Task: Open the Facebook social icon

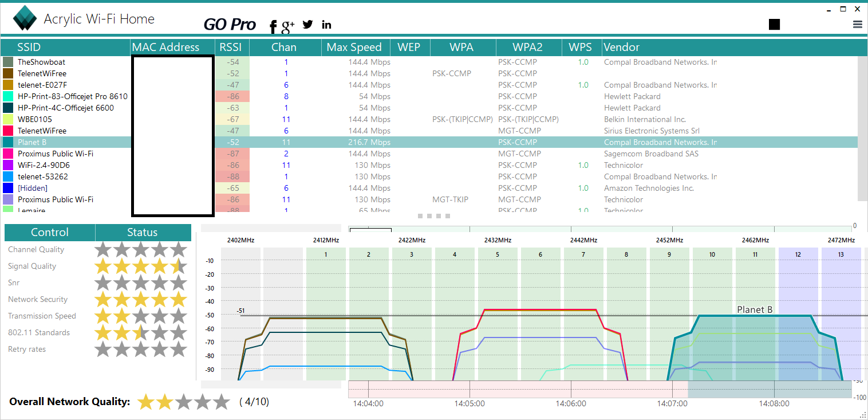Action: pos(273,26)
